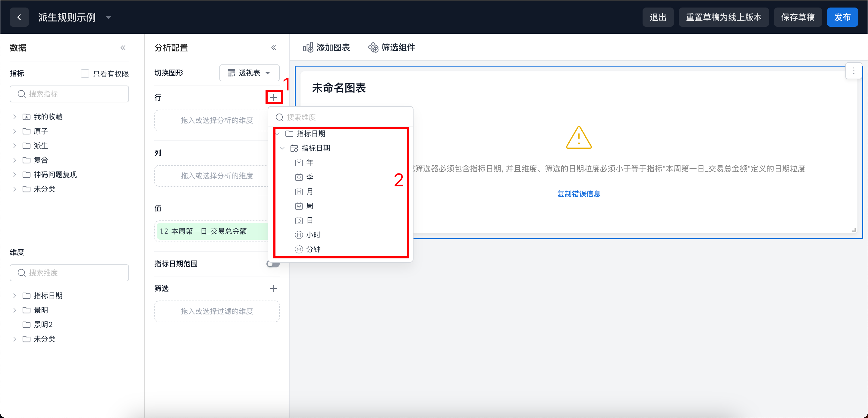This screenshot has width=868, height=418.
Task: Click the 搜索指标 search field
Action: pos(69,94)
